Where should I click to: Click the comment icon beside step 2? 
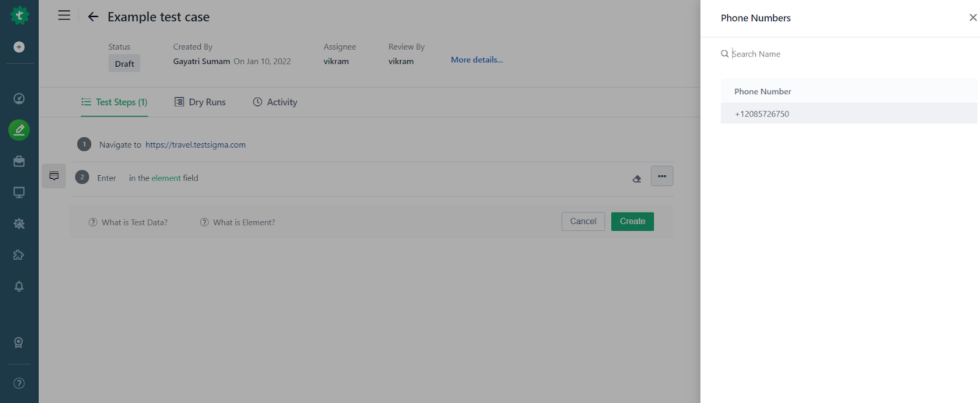coord(54,176)
